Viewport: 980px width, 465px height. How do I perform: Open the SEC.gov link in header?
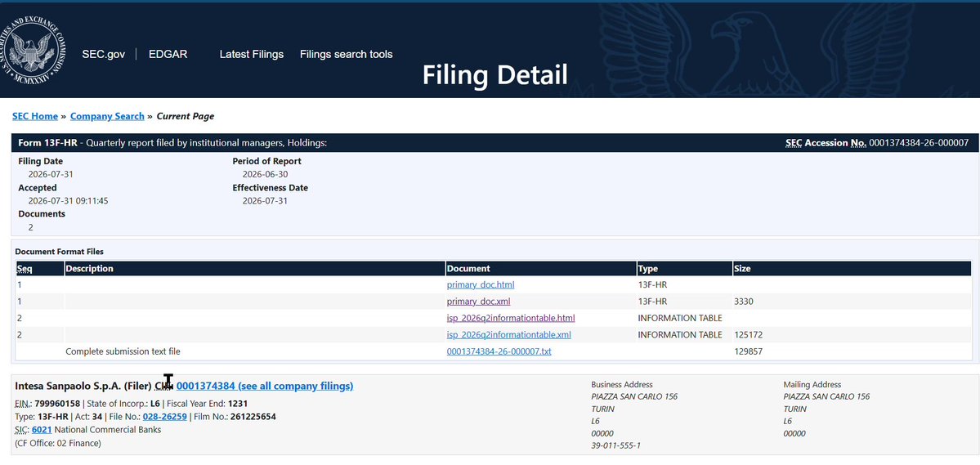click(x=103, y=55)
